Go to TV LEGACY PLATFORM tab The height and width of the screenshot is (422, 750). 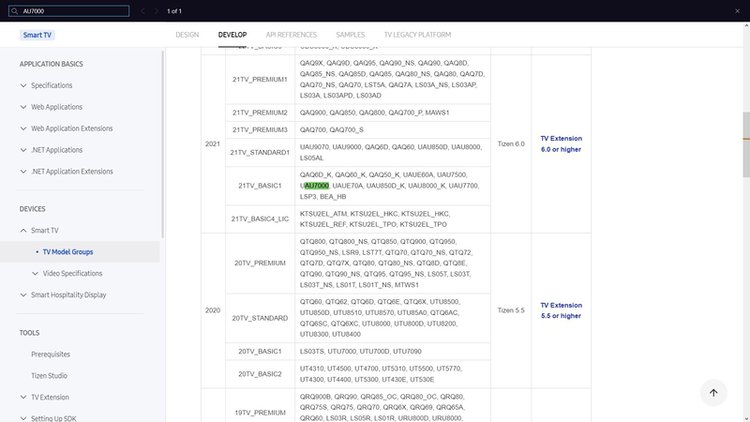418,34
